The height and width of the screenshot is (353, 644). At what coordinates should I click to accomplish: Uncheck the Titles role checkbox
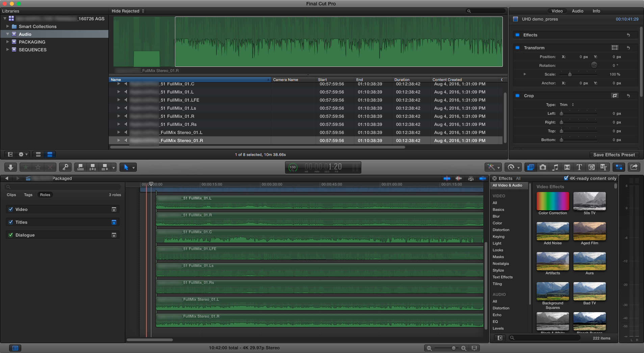11,222
